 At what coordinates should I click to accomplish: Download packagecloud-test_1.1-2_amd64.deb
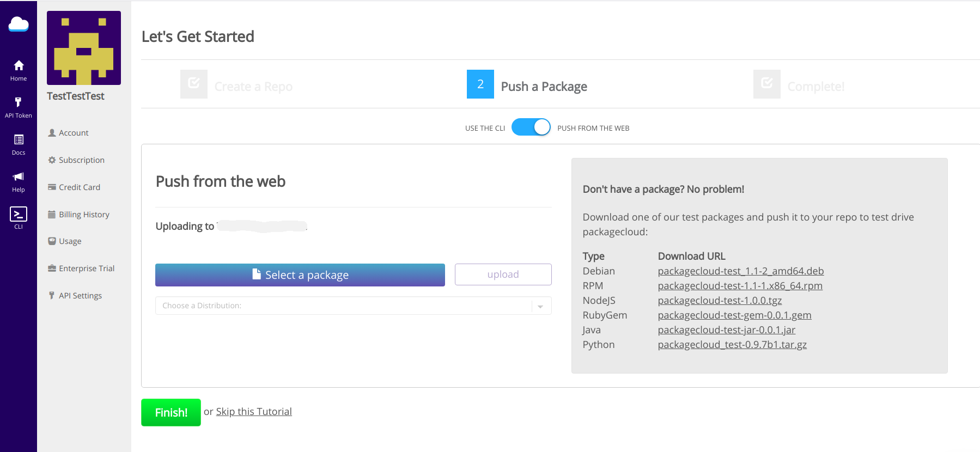pyautogui.click(x=741, y=271)
